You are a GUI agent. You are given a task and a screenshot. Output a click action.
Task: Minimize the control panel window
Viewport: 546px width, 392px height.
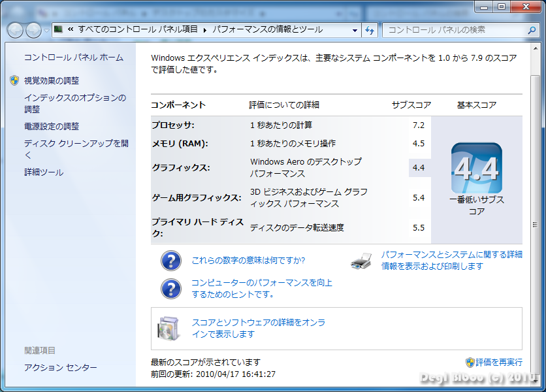(484, 7)
